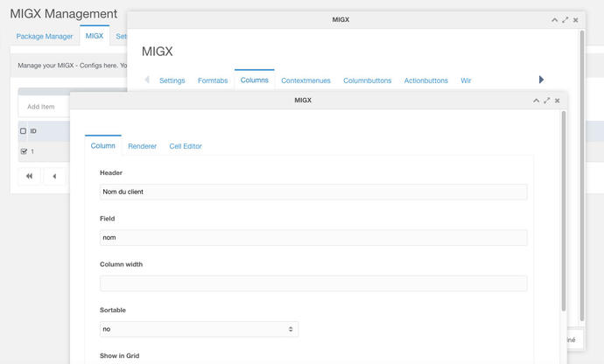This screenshot has width=604, height=364.
Task: Uncheck the row 1 checkbox in grid
Action: [24, 151]
